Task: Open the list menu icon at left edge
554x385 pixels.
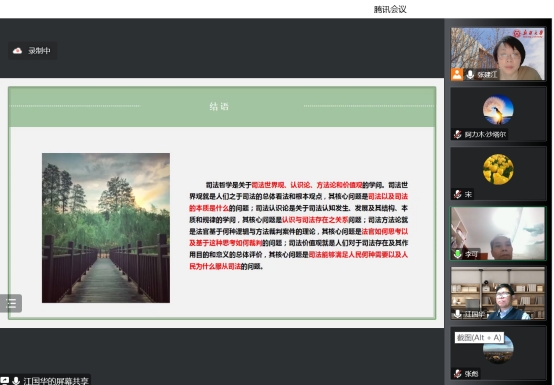Action: (11, 303)
